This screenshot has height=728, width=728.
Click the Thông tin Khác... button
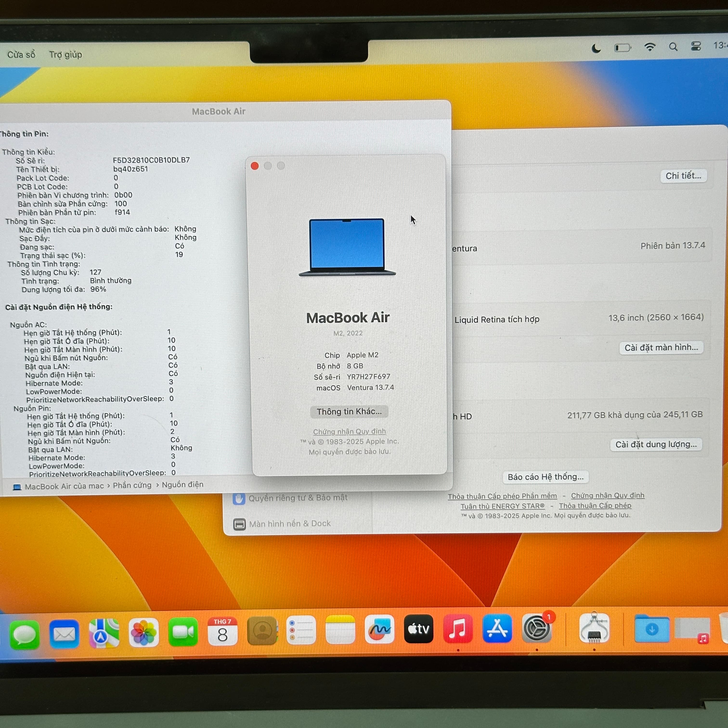[x=349, y=411]
